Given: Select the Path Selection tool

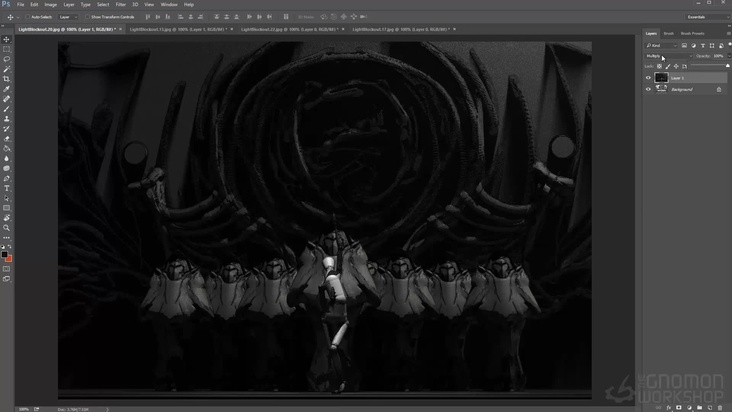Looking at the screenshot, I should [7, 198].
